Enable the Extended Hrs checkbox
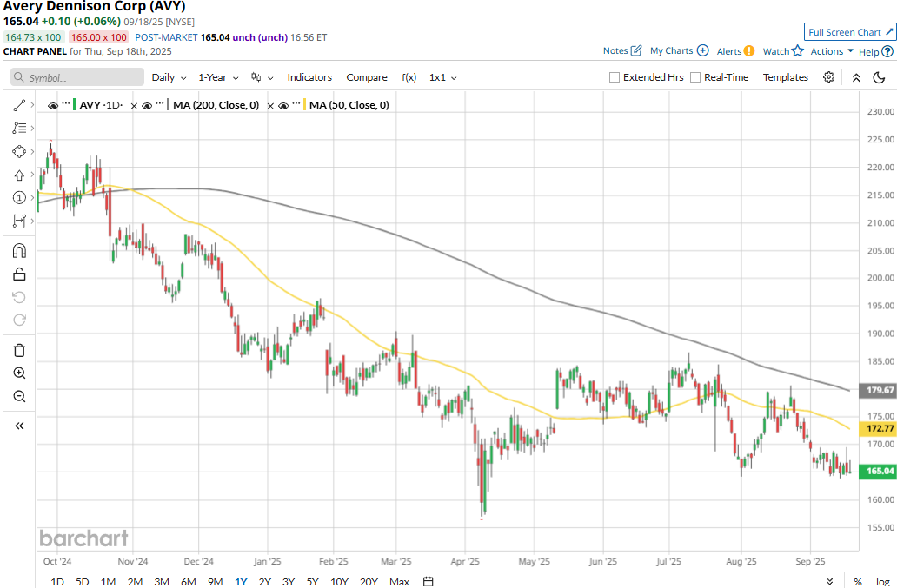Viewport: 897px width, 588px height. tap(615, 77)
